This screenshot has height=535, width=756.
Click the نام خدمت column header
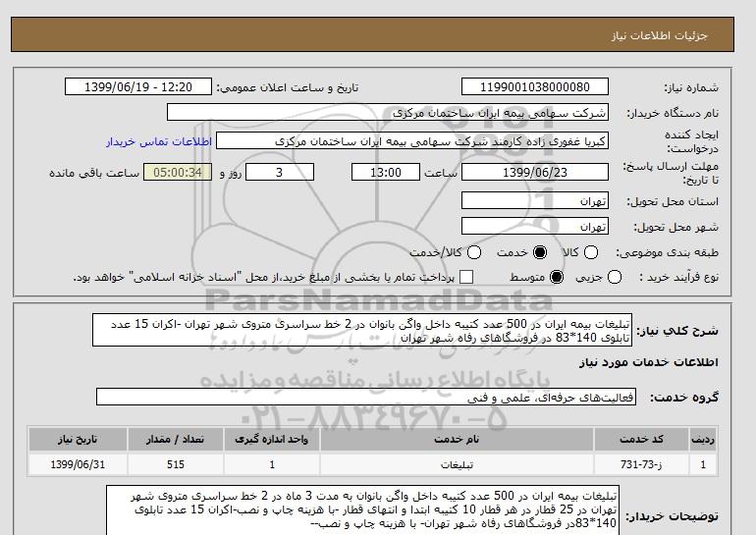(457, 439)
